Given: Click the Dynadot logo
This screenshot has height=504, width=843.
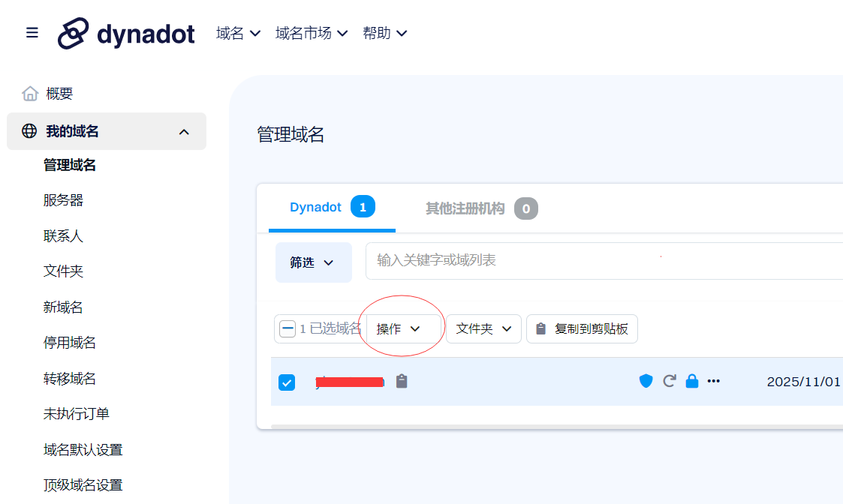Looking at the screenshot, I should click(126, 33).
